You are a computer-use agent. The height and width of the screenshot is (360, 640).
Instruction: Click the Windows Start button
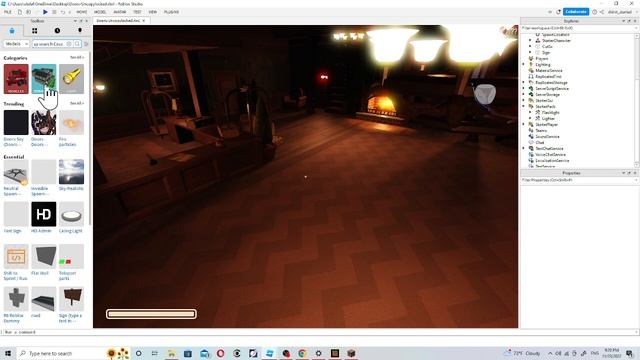pyautogui.click(x=8, y=353)
